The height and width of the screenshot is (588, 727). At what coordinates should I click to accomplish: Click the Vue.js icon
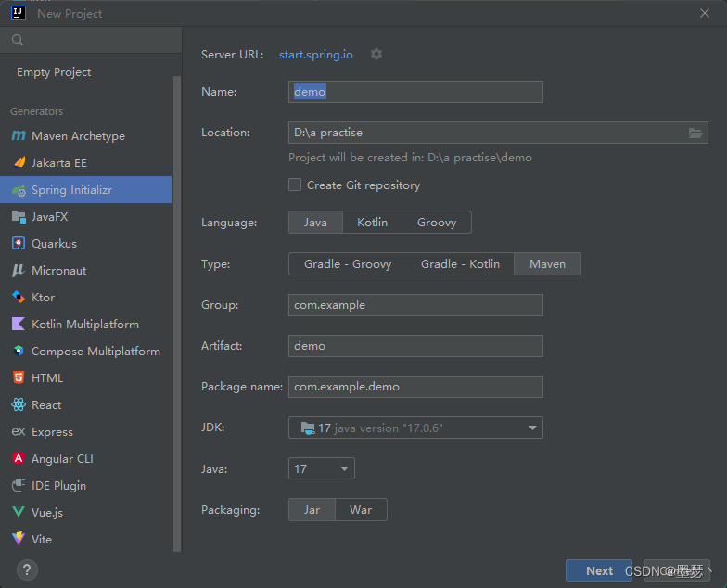[19, 512]
